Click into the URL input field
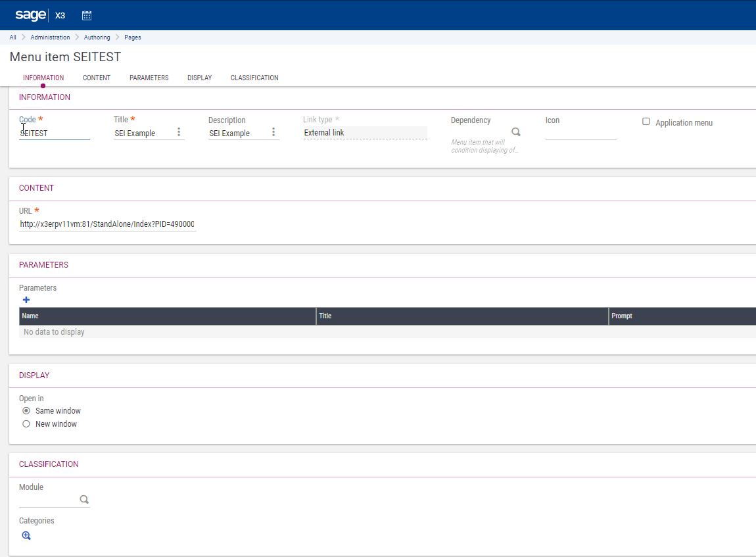The image size is (756, 557). coord(107,224)
